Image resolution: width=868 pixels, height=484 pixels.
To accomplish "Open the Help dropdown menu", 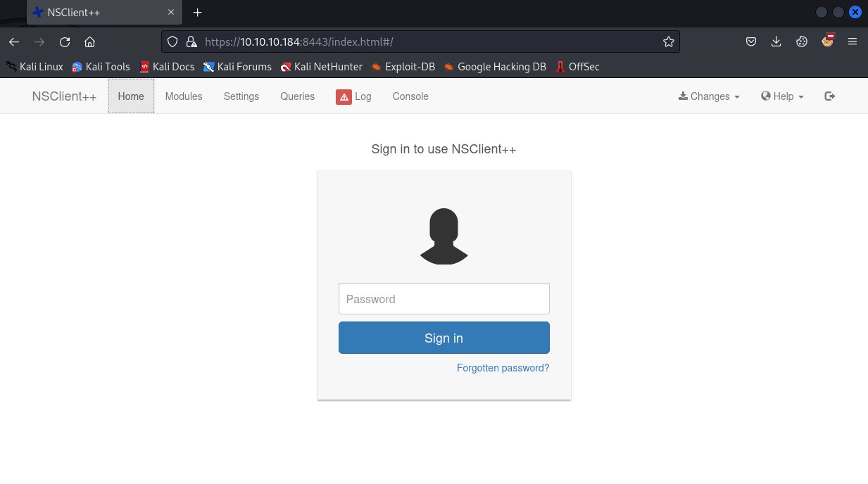I will click(782, 96).
